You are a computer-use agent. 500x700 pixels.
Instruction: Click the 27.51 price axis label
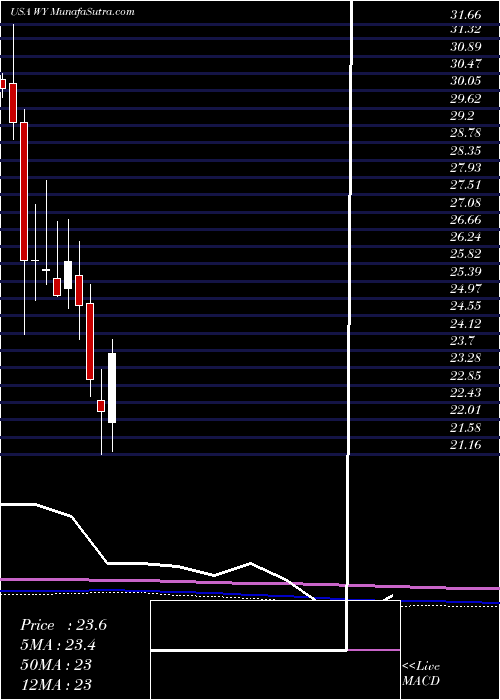466,185
